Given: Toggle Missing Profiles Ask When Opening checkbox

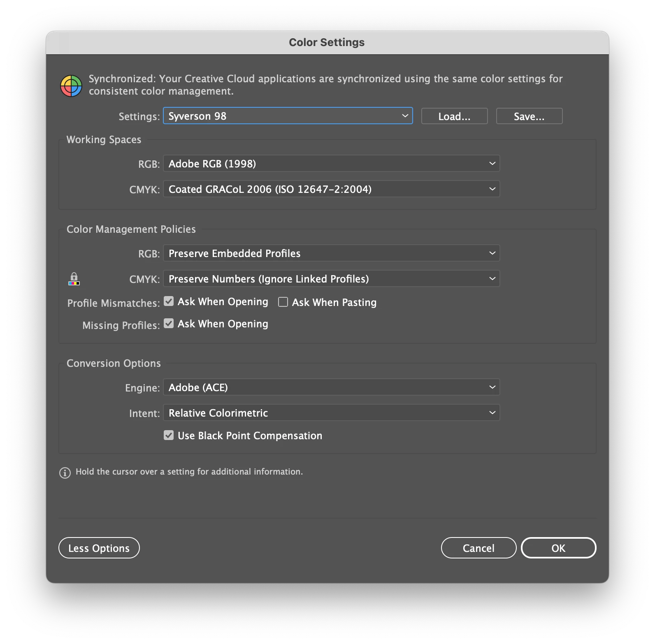Looking at the screenshot, I should (169, 324).
